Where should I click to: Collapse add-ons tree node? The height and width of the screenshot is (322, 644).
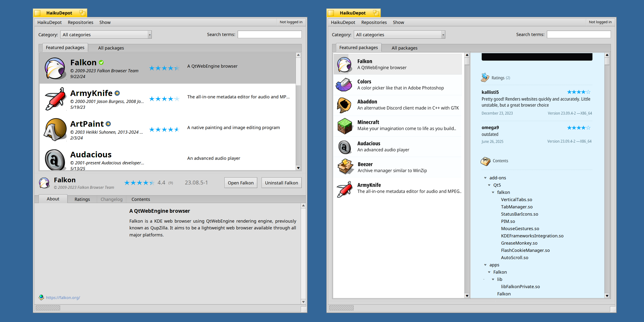pos(485,178)
